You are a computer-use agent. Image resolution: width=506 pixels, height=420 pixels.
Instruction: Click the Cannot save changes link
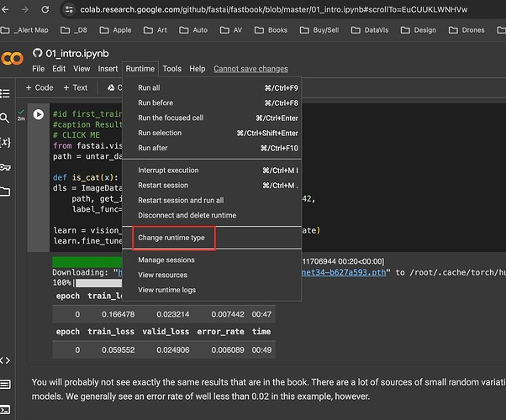pyautogui.click(x=250, y=69)
